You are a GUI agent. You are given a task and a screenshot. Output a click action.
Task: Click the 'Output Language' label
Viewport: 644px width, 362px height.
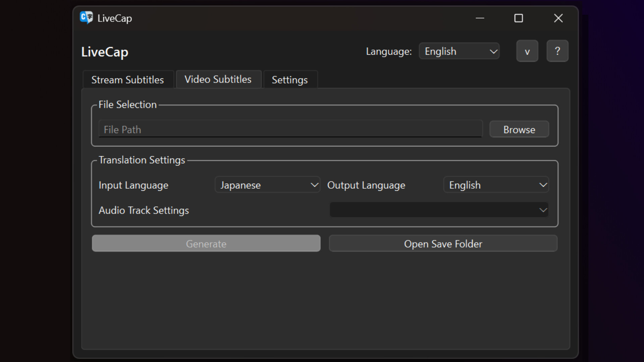pos(366,185)
